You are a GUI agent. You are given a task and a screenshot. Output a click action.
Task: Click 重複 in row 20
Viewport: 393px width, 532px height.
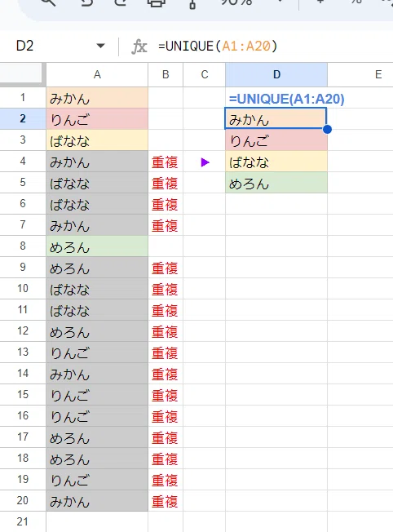click(165, 502)
